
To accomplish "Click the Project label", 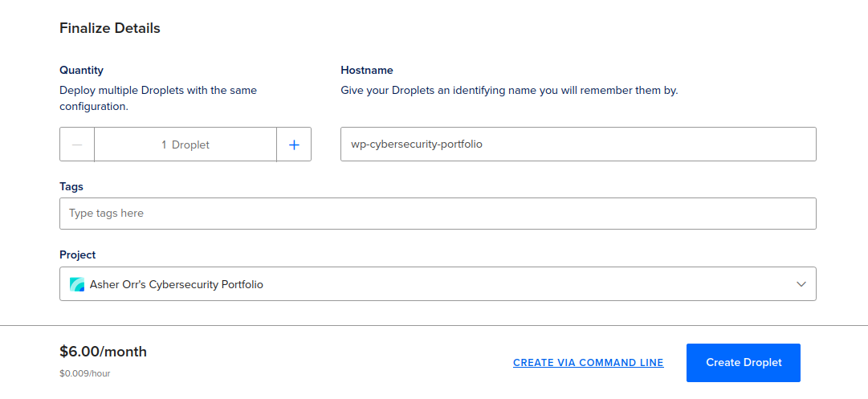I will [x=78, y=254].
